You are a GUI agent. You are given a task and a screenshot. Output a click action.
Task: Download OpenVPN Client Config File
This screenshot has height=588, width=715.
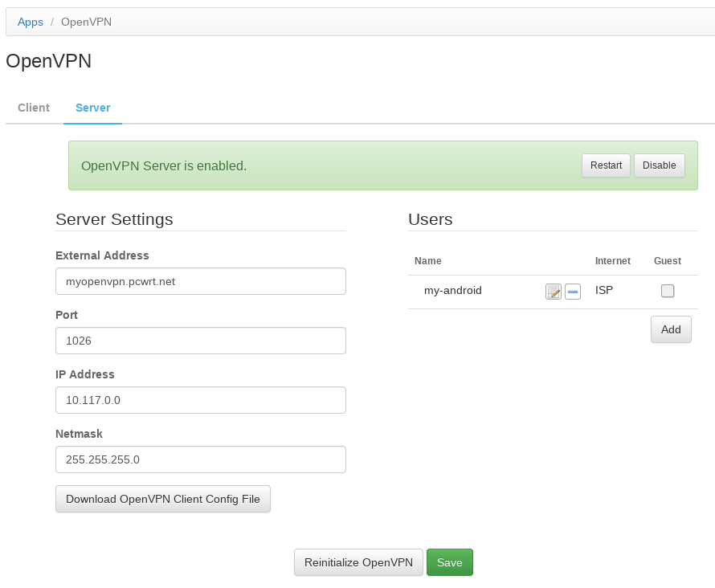(x=163, y=499)
